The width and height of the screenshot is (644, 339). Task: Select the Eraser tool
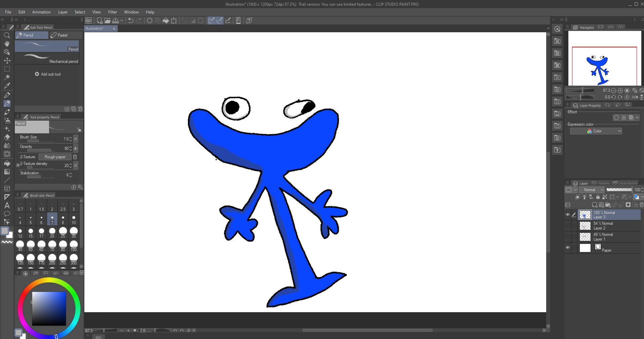7,137
